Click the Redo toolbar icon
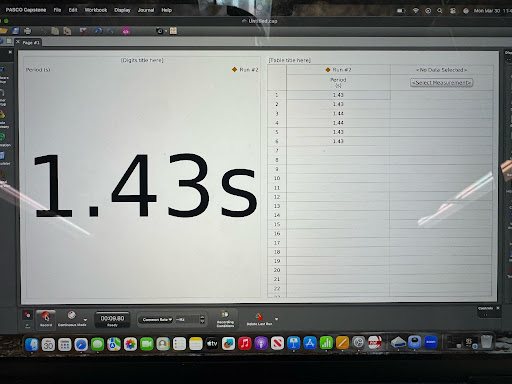Viewport: 512px width, 384px height. (110, 31)
